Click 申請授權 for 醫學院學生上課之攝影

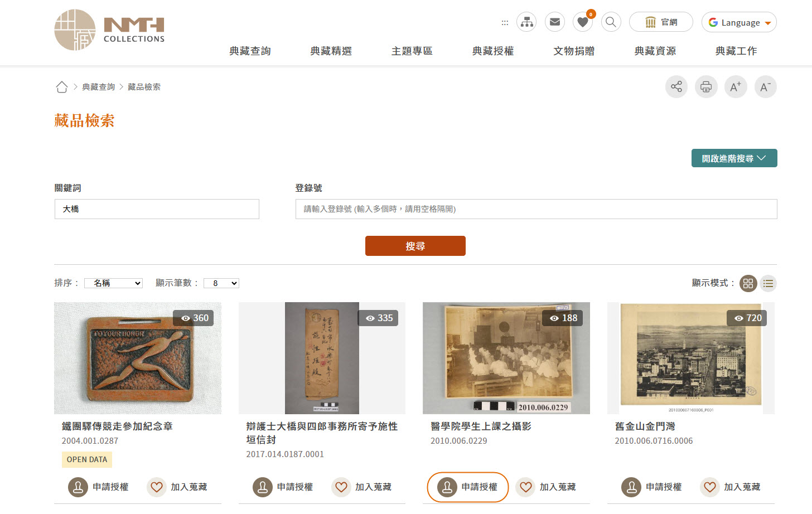(468, 487)
